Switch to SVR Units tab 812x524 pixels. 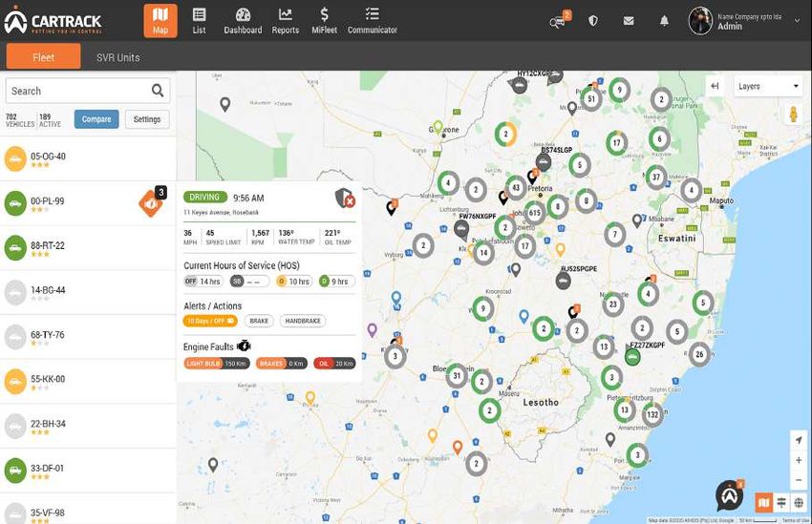(x=118, y=57)
